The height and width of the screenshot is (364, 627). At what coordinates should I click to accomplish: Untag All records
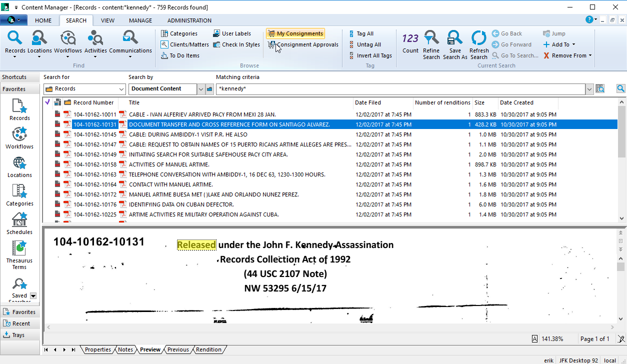(364, 44)
